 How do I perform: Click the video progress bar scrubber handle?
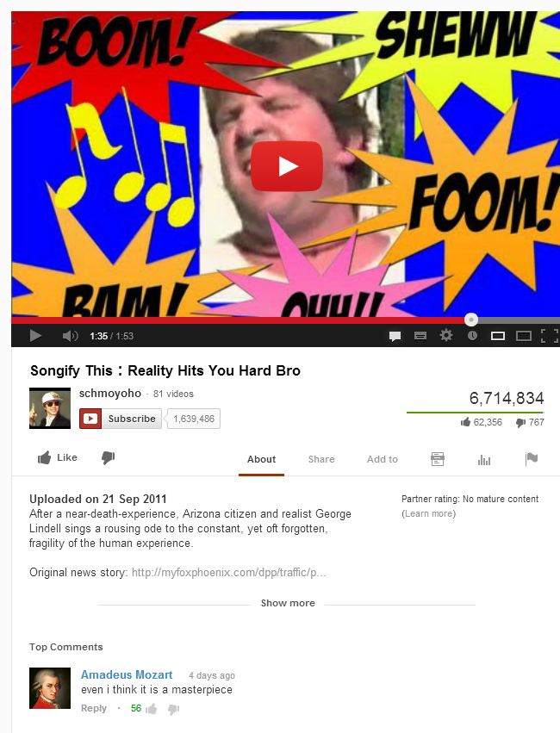pyautogui.click(x=471, y=320)
